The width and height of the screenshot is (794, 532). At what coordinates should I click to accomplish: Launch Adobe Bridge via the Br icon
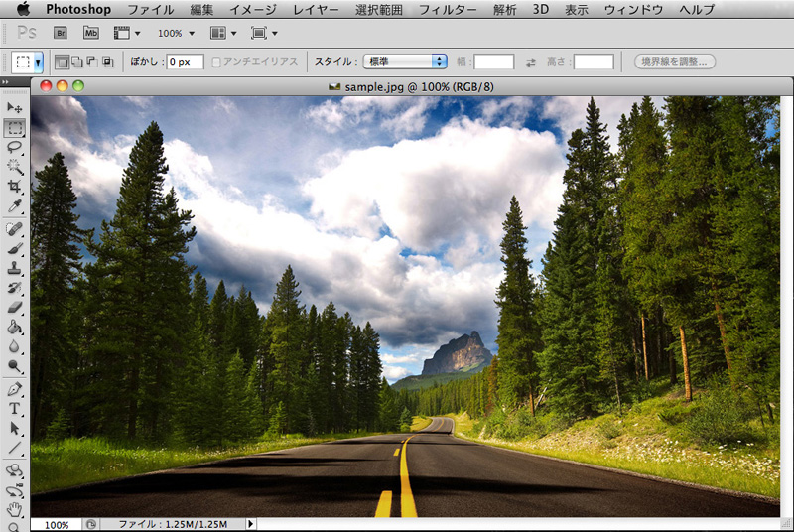[62, 33]
